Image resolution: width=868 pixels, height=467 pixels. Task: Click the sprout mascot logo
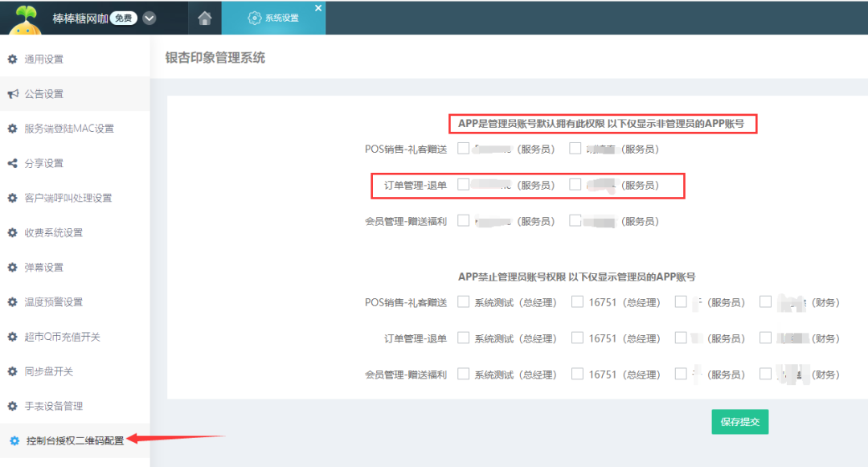pos(27,20)
